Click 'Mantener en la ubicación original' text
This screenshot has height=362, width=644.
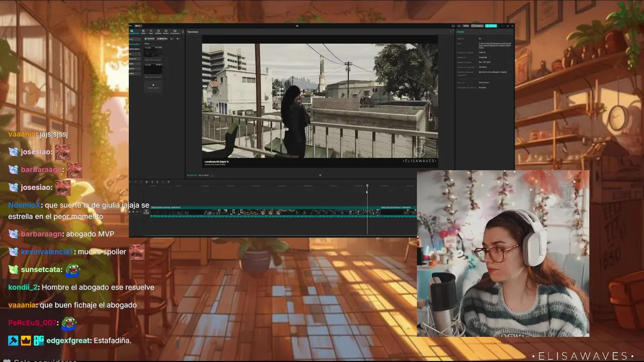493,72
